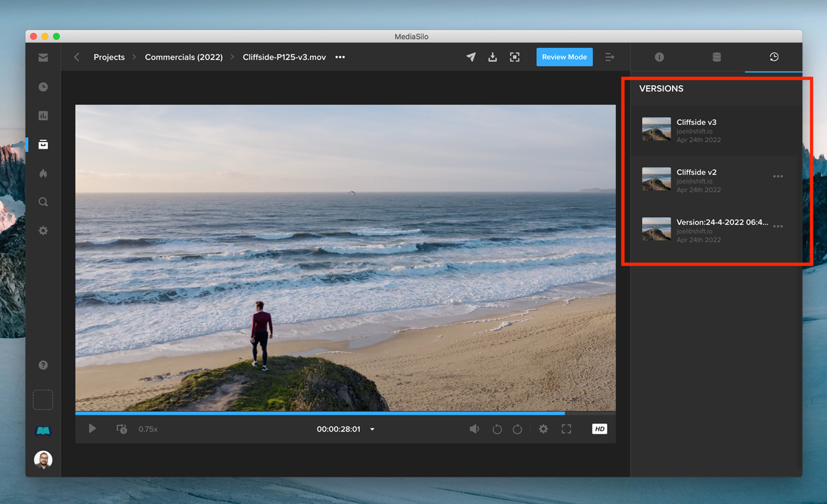Open the ellipsis menu beside Cliffside-P125-v3.mov

(x=340, y=58)
